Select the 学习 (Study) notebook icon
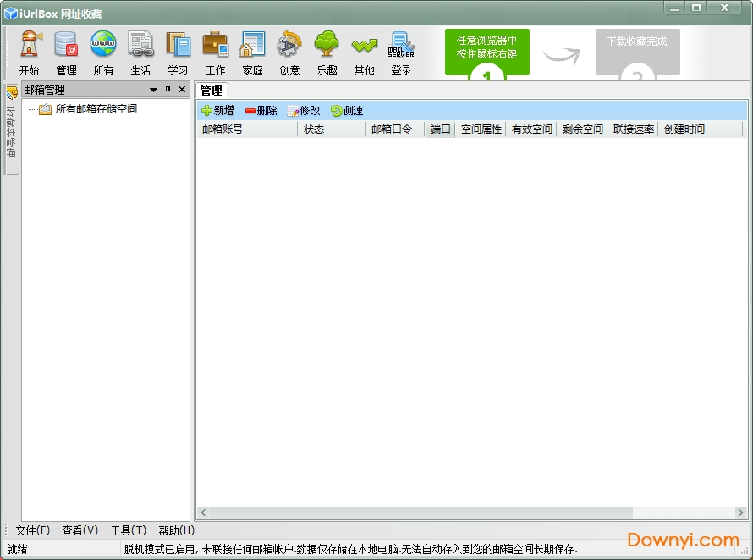The image size is (753, 560). [178, 51]
